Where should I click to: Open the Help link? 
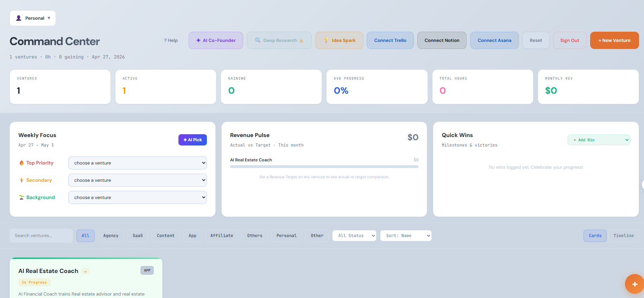point(171,41)
